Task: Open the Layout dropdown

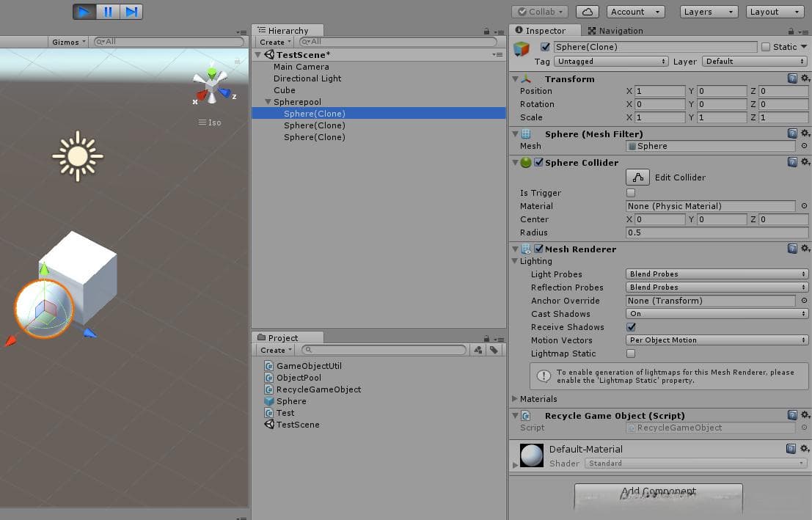Action: click(775, 12)
